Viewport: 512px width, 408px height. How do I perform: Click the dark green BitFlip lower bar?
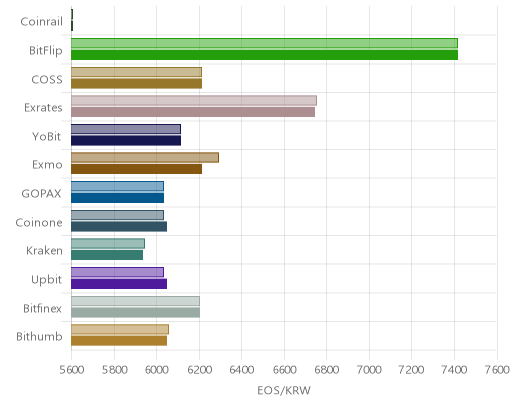point(264,55)
